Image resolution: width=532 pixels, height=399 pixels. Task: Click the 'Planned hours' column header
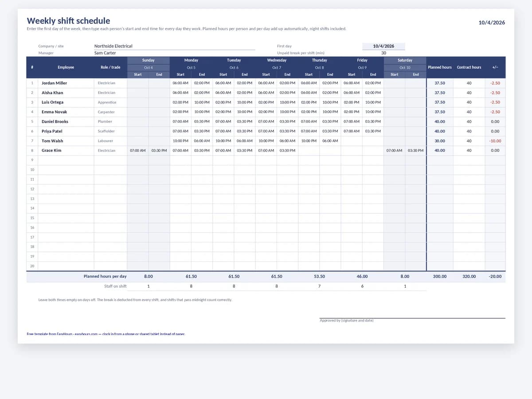(x=440, y=67)
